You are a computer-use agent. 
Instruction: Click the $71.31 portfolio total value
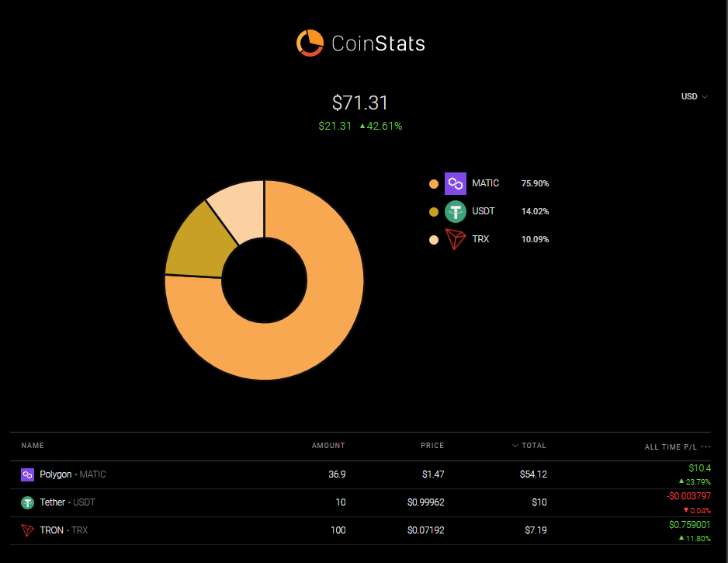point(360,103)
